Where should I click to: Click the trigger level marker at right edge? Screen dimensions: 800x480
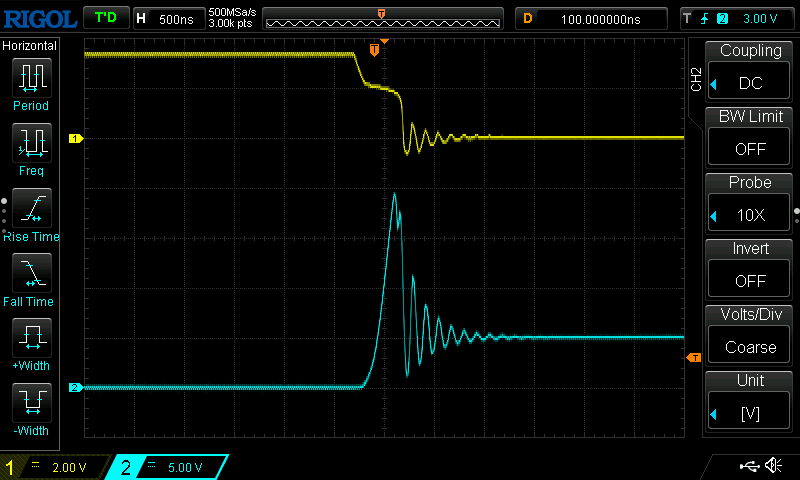(694, 358)
